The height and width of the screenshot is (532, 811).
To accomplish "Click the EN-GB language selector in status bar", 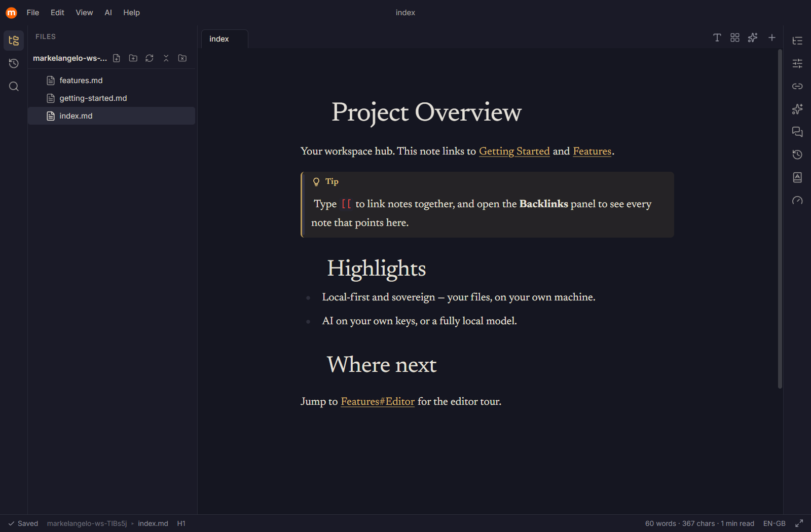I will point(774,523).
